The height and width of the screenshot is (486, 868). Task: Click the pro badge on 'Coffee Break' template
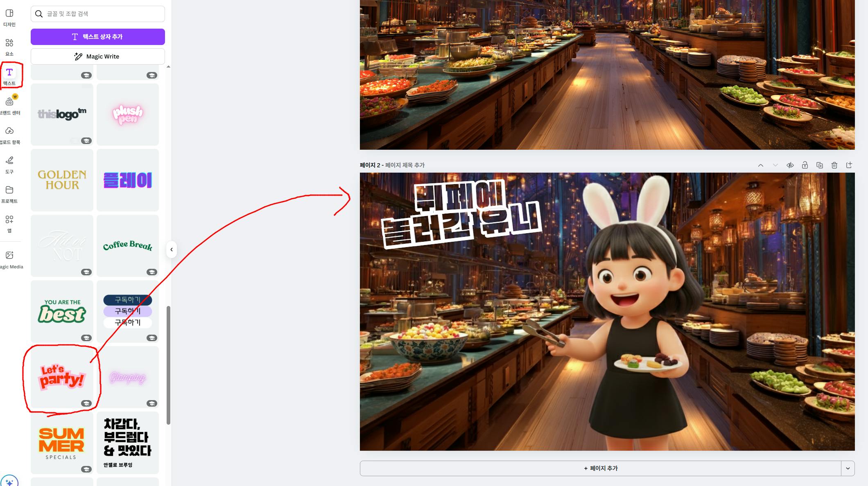click(x=152, y=272)
